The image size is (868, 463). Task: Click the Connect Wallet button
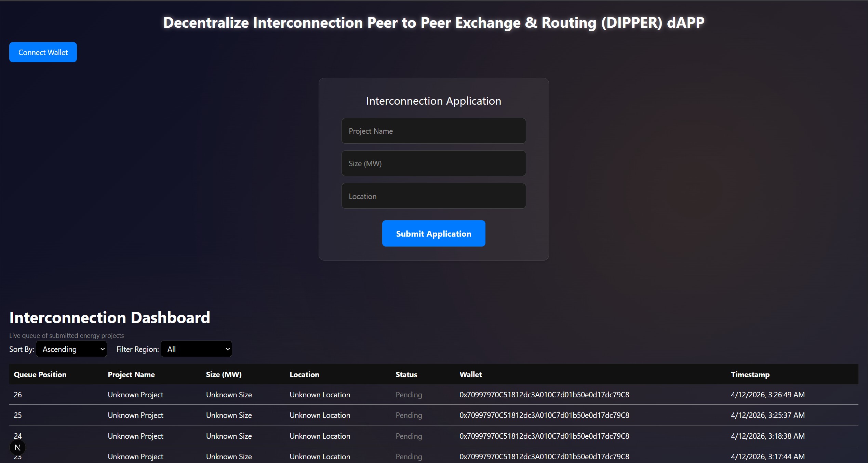(43, 52)
